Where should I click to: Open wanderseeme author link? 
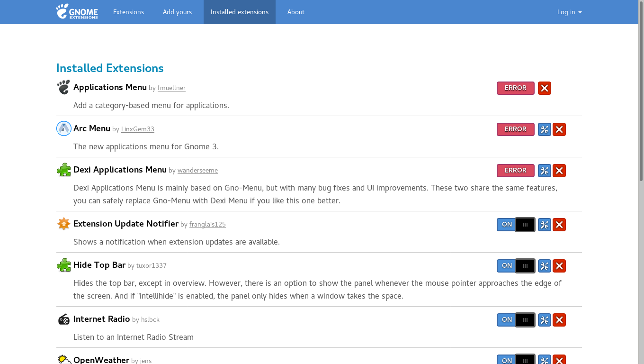pyautogui.click(x=197, y=171)
